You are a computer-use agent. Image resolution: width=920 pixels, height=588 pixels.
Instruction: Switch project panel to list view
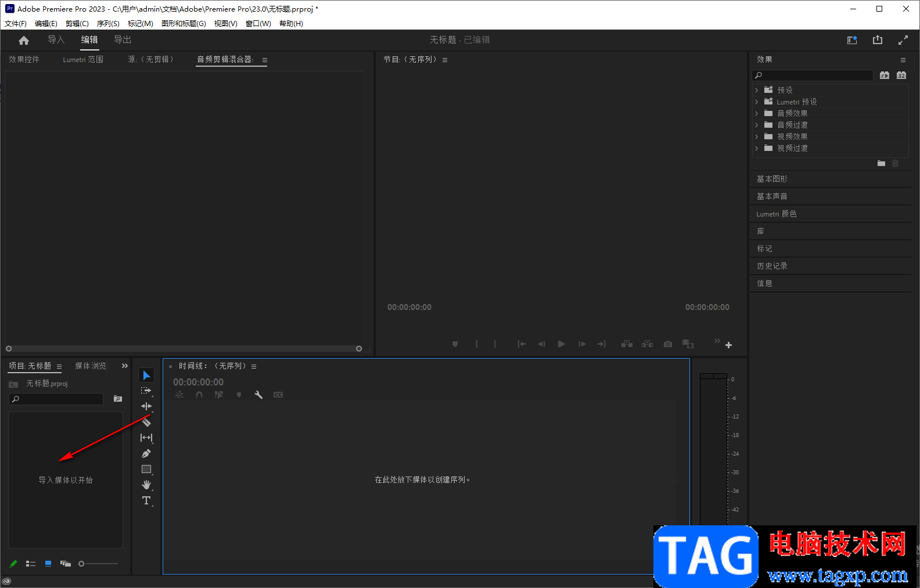31,564
